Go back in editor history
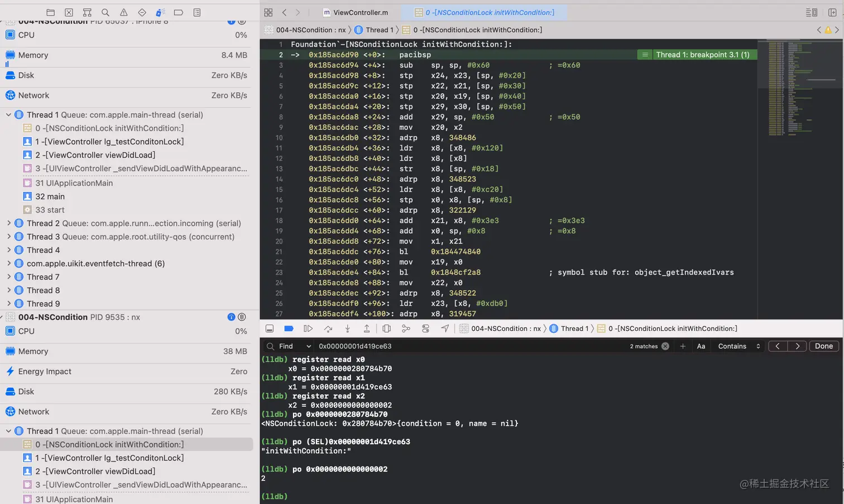 point(285,12)
